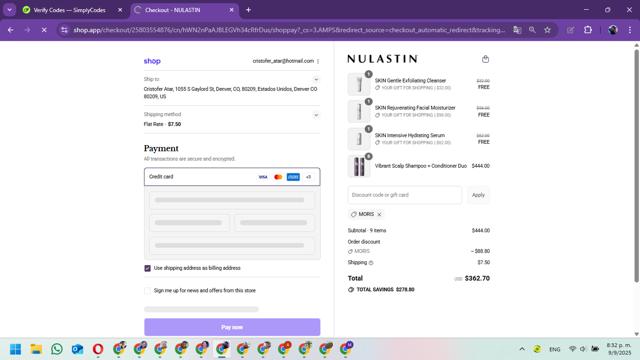Click SKIN Rejuvenating Facial Moisturizer thumbnail
The image size is (640, 360).
pos(359,111)
